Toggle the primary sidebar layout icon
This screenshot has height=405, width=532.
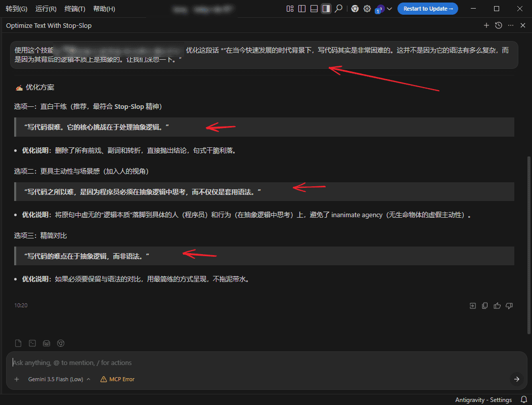(302, 9)
